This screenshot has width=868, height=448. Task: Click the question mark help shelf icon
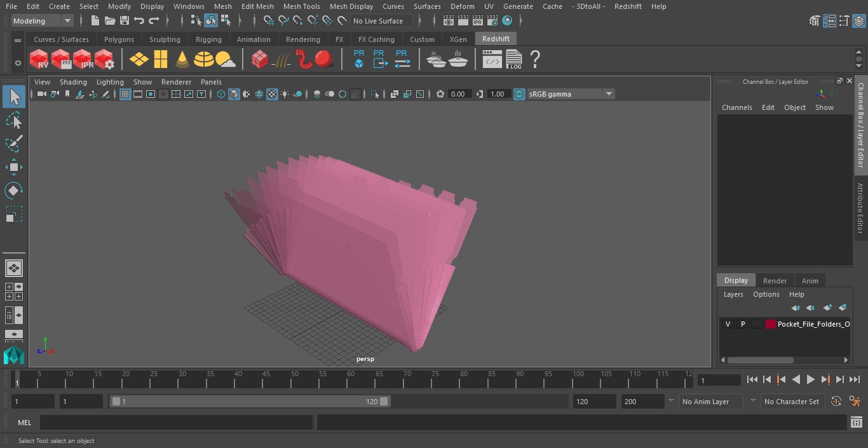tap(535, 60)
